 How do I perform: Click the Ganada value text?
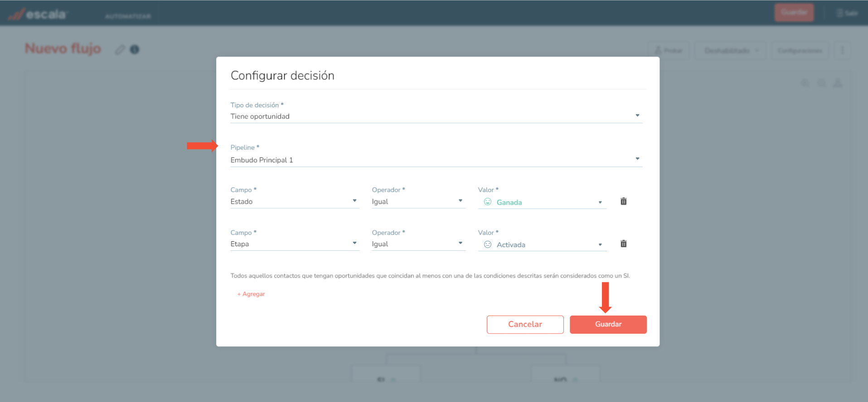click(x=509, y=202)
